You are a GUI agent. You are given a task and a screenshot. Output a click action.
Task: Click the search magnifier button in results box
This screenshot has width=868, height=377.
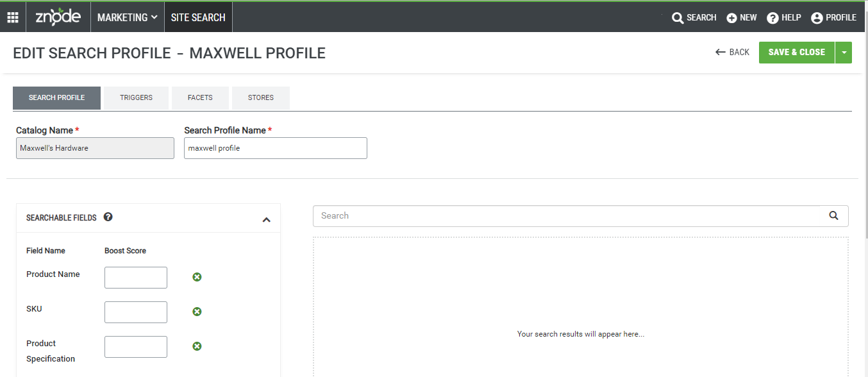(833, 216)
